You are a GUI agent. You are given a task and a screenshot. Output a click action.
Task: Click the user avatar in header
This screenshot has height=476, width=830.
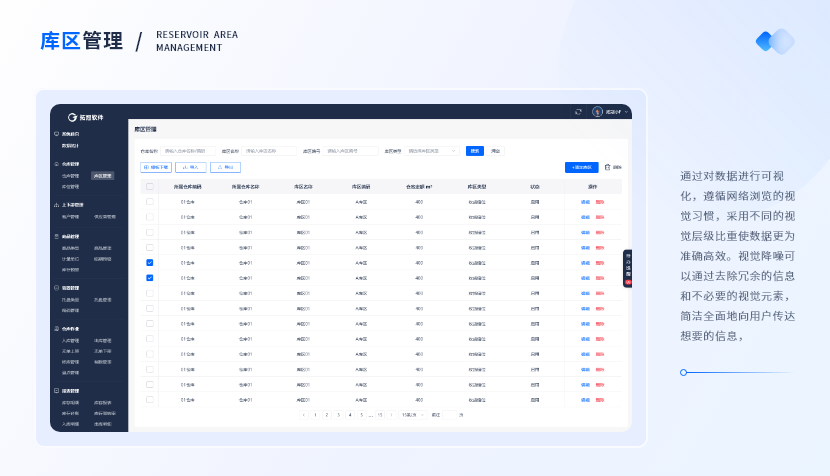tap(597, 111)
